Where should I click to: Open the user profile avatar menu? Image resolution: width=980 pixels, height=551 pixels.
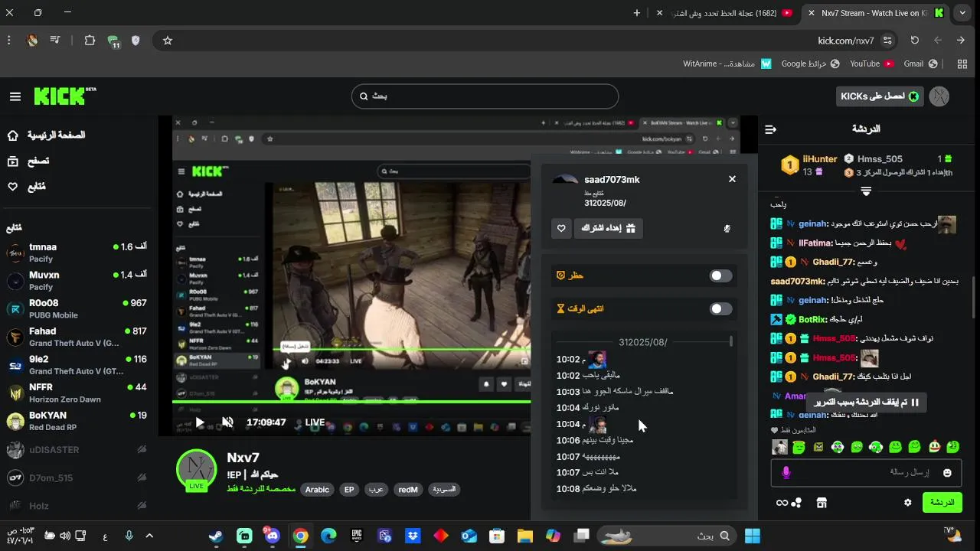(939, 96)
